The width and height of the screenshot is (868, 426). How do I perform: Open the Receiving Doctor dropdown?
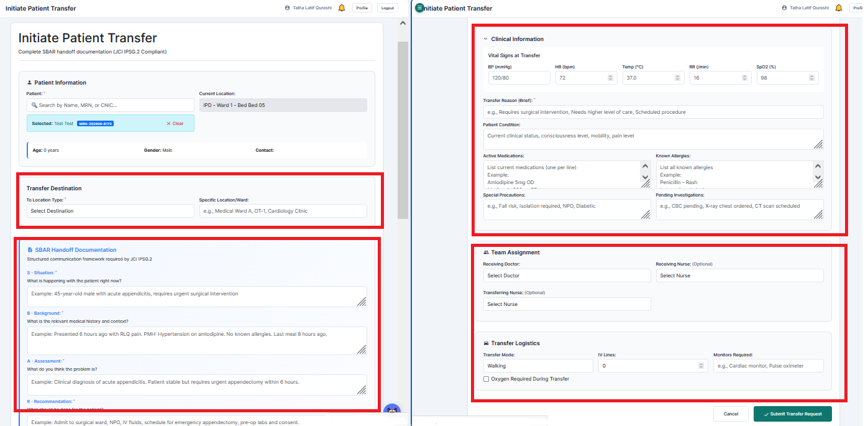[567, 276]
